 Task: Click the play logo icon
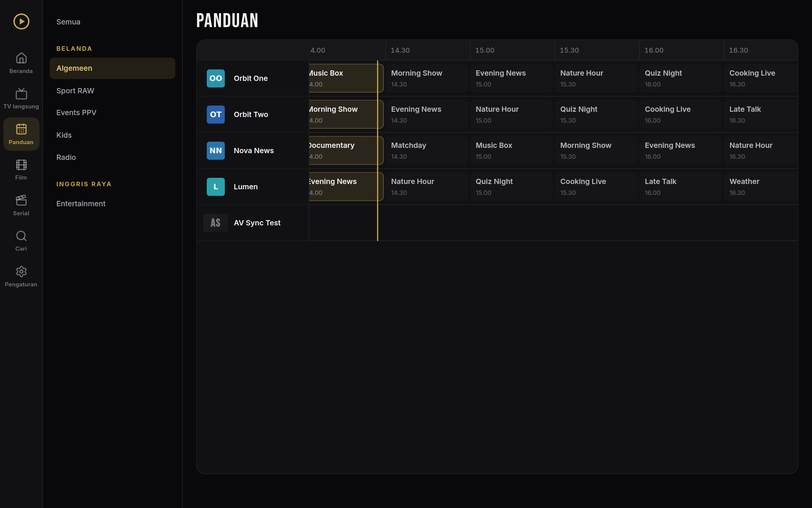tap(21, 21)
